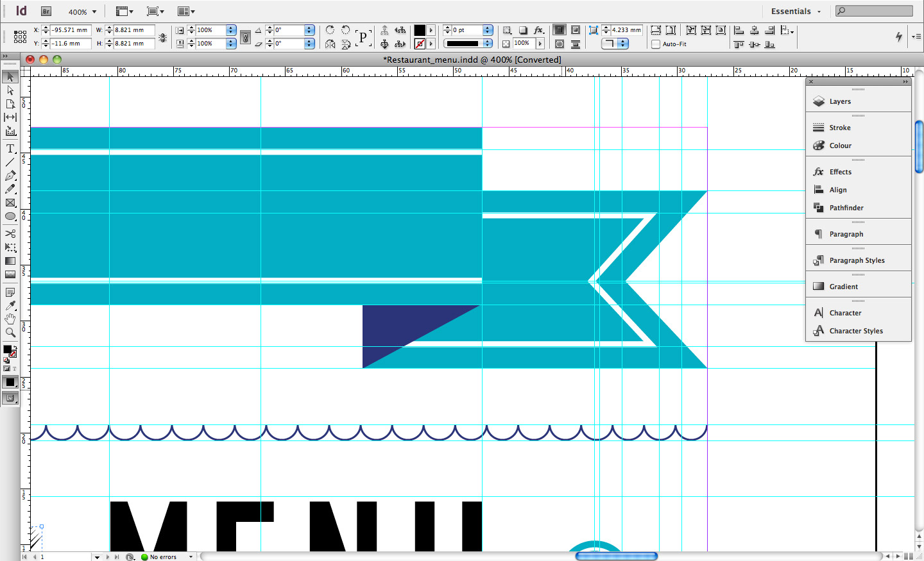Enable the Auto-Fit checkbox
This screenshot has height=561, width=924.
pos(655,44)
